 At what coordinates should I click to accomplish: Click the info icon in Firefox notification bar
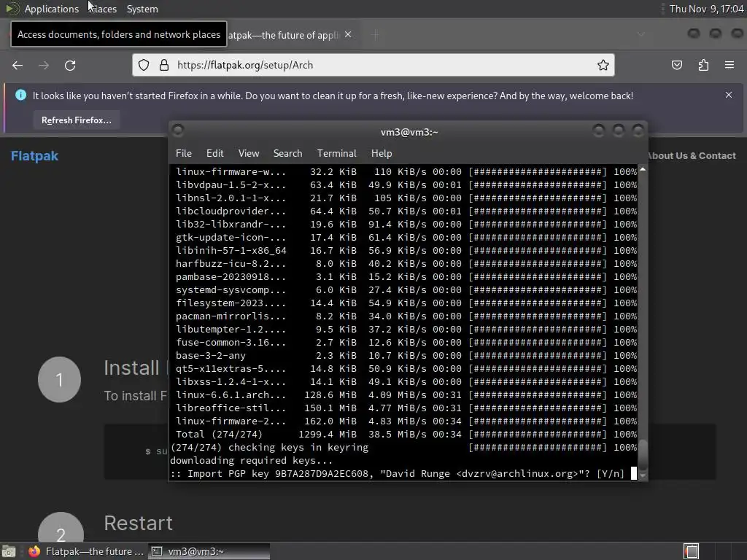pyautogui.click(x=20, y=96)
